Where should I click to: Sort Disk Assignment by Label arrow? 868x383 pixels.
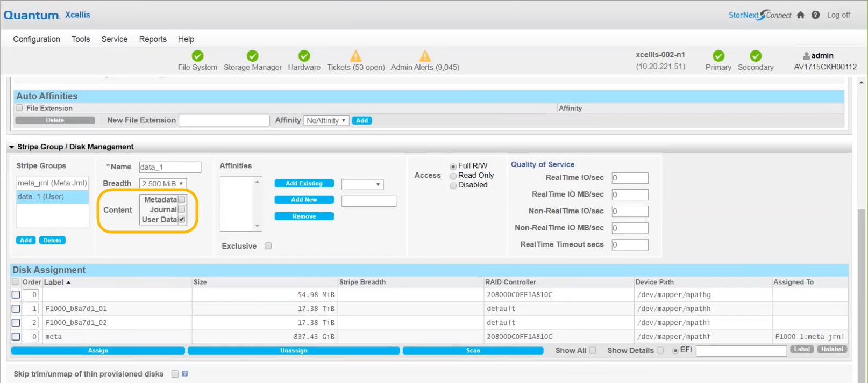pyautogui.click(x=68, y=283)
